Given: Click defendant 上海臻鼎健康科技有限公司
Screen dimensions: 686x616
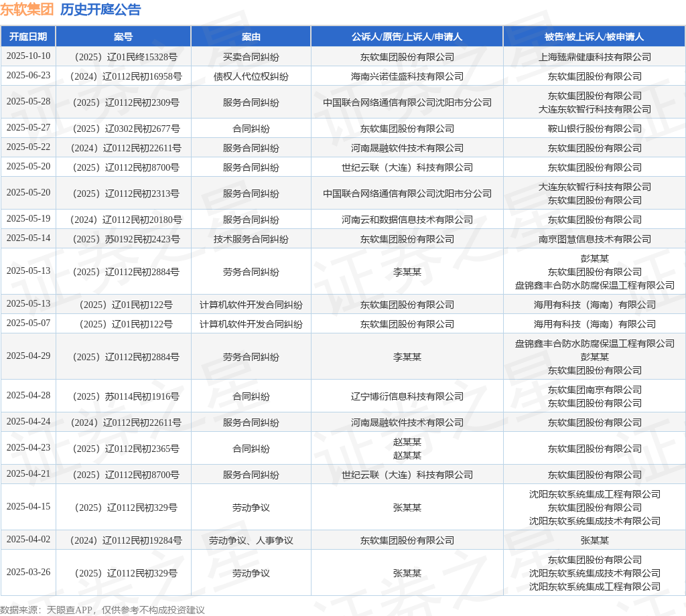Looking at the screenshot, I should tap(595, 57).
